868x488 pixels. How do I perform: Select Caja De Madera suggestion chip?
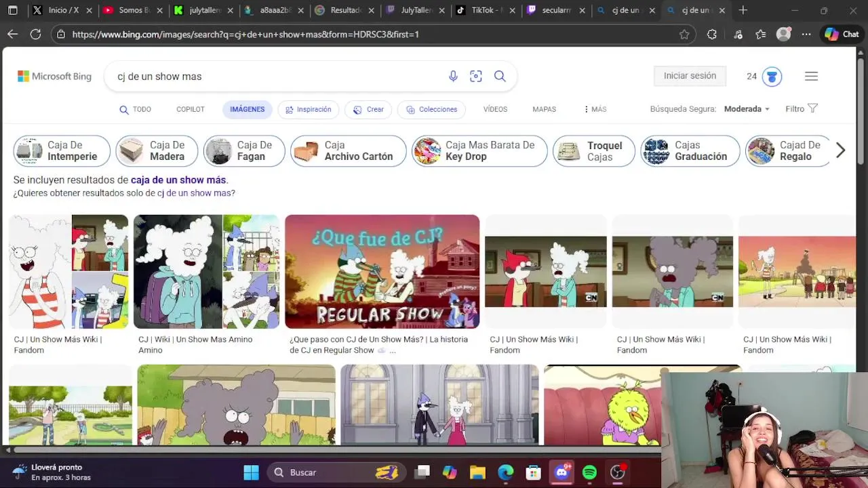[157, 150]
